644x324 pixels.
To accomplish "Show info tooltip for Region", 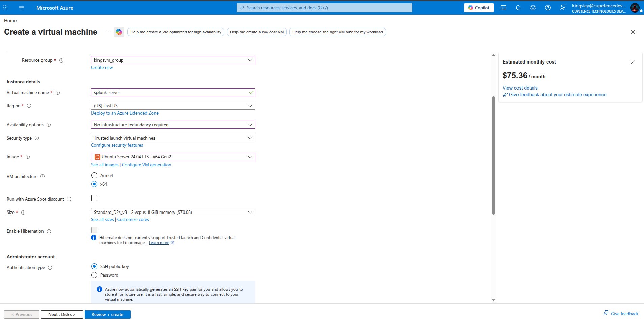I will point(29,106).
